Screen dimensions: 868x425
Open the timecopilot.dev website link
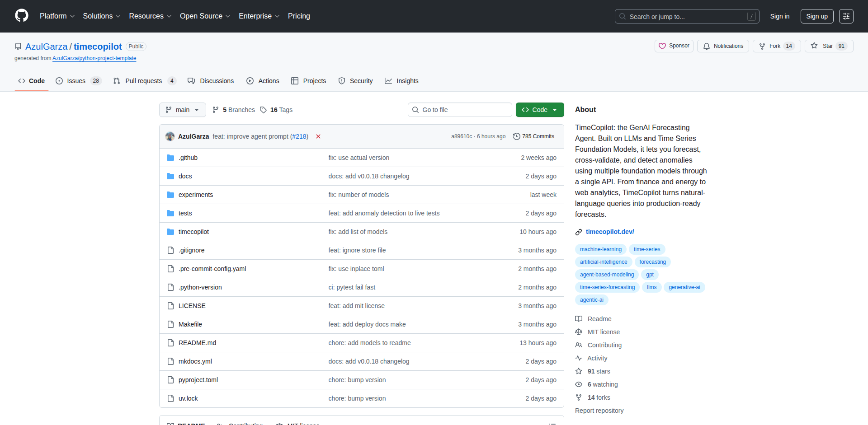tap(610, 232)
